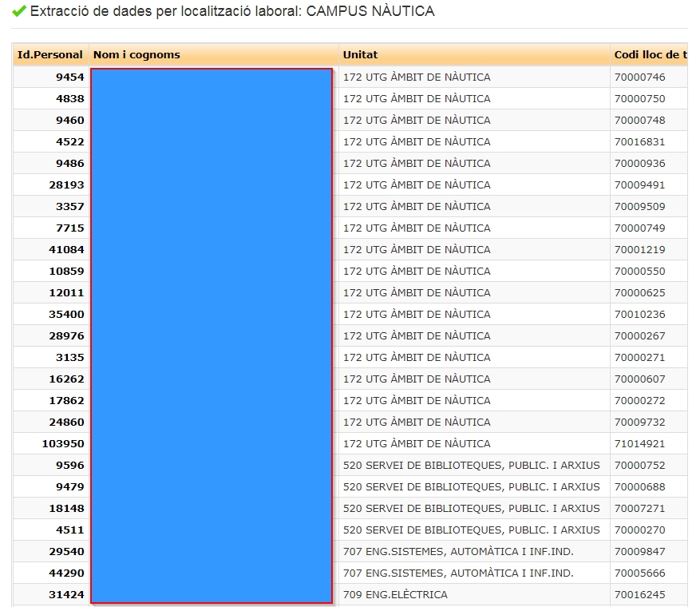Click the Unitat column header

[361, 55]
